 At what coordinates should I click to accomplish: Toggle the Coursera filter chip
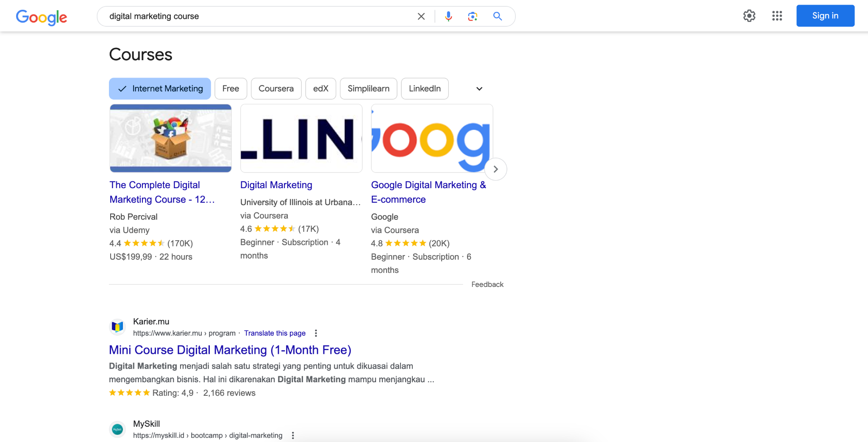pyautogui.click(x=276, y=89)
